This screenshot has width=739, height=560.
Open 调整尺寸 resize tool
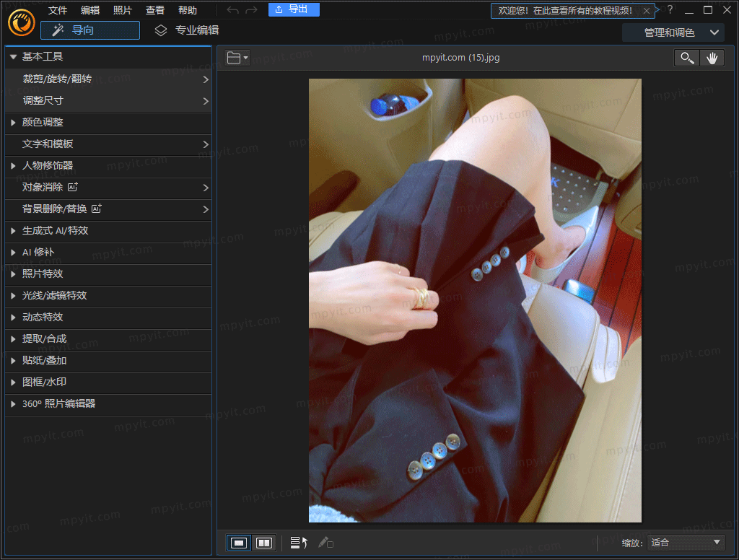click(108, 101)
